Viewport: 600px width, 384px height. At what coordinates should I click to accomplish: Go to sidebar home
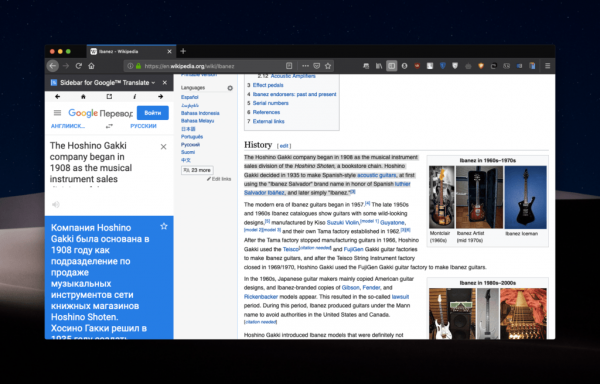83,97
